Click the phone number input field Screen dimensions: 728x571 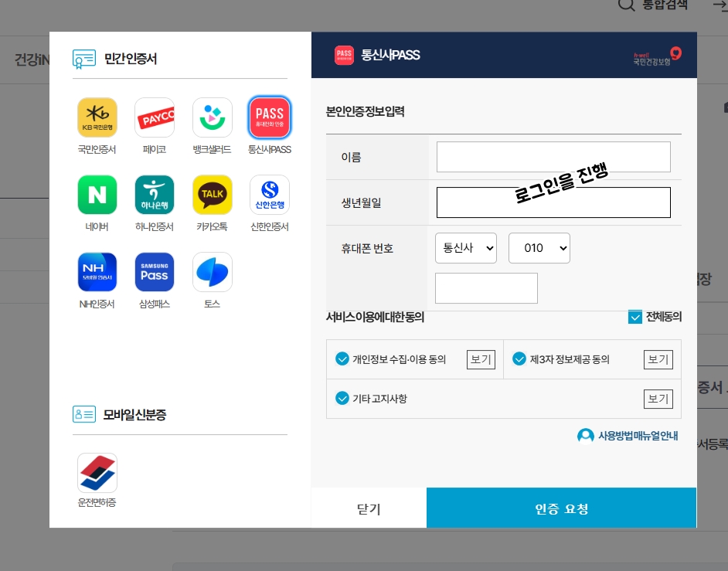(x=486, y=288)
